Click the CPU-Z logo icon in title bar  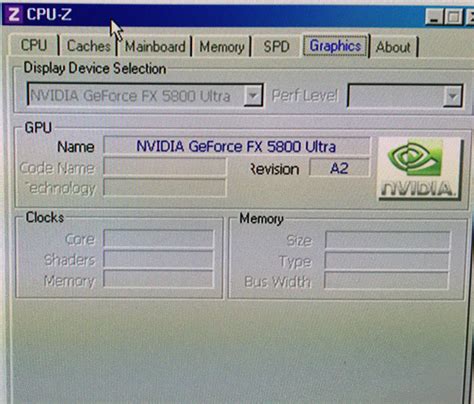14,15
